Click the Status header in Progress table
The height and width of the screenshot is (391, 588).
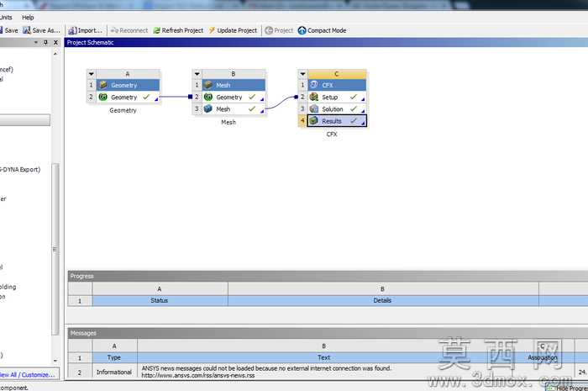point(160,300)
